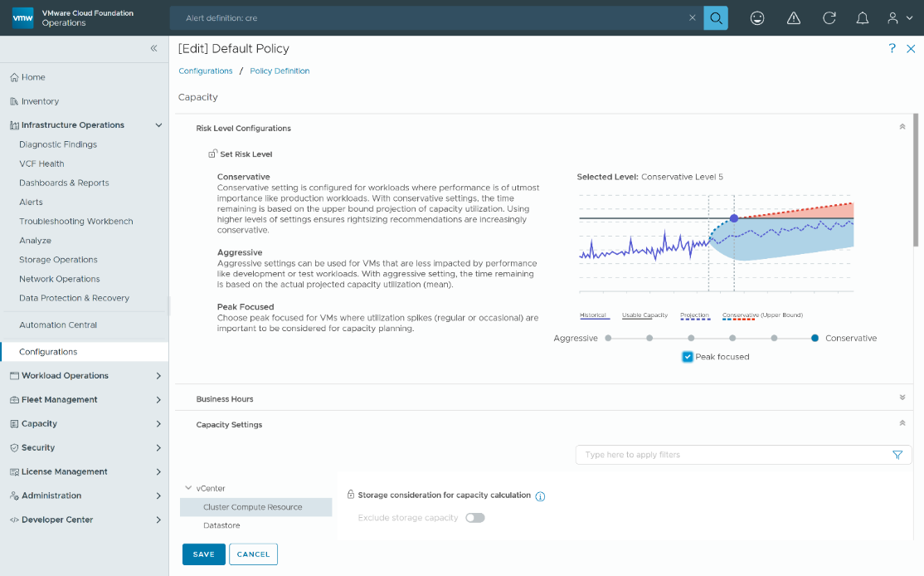Click the info icon next to storage consideration
This screenshot has height=576, width=924.
(540, 495)
